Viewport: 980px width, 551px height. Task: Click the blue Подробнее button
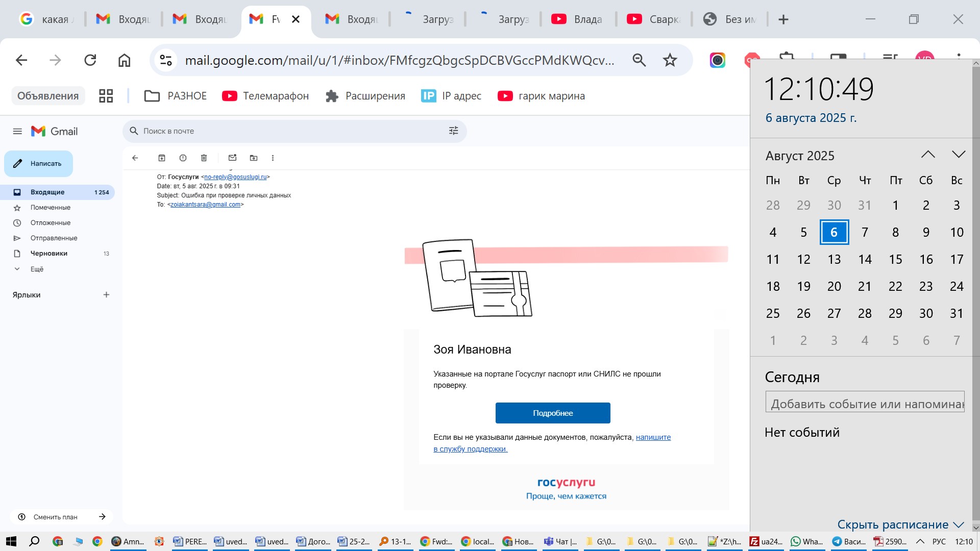pyautogui.click(x=553, y=413)
